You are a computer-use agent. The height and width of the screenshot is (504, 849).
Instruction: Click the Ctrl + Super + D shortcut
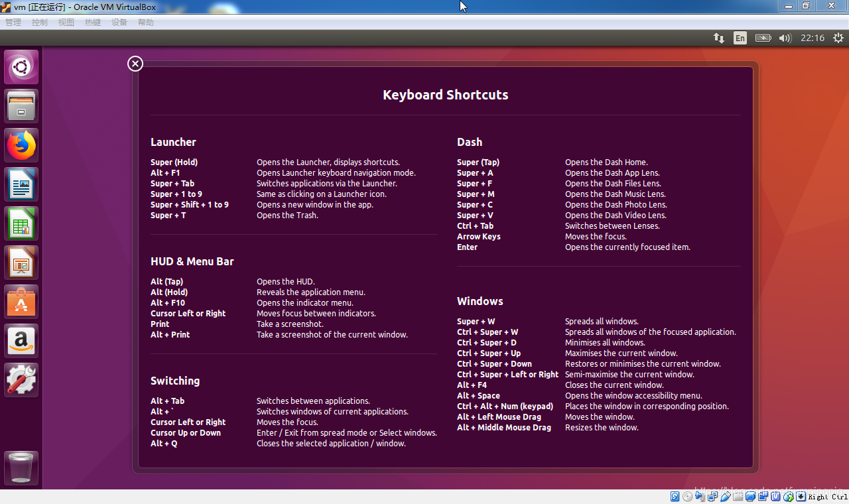[x=487, y=343]
